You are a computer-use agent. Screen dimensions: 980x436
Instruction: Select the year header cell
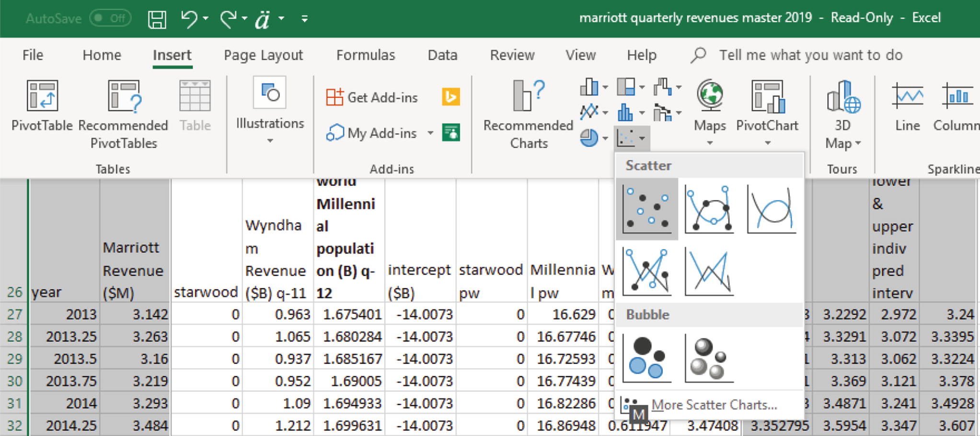tap(64, 241)
